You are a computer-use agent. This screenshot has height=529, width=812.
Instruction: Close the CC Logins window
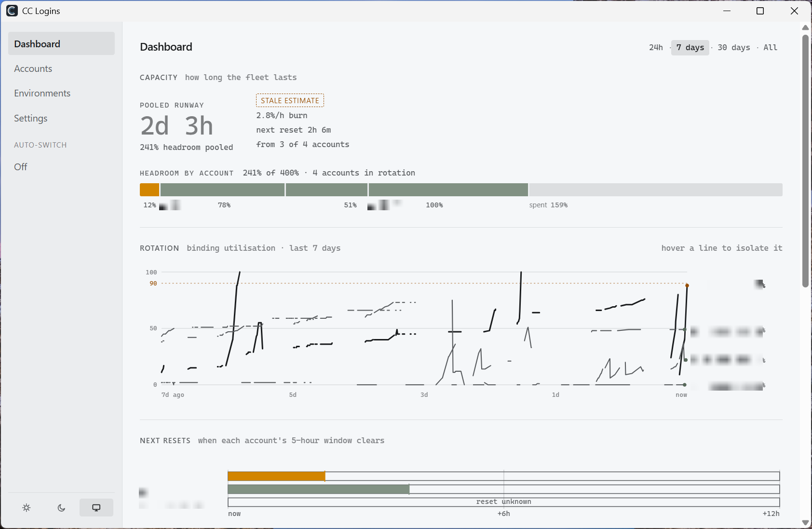pyautogui.click(x=794, y=11)
